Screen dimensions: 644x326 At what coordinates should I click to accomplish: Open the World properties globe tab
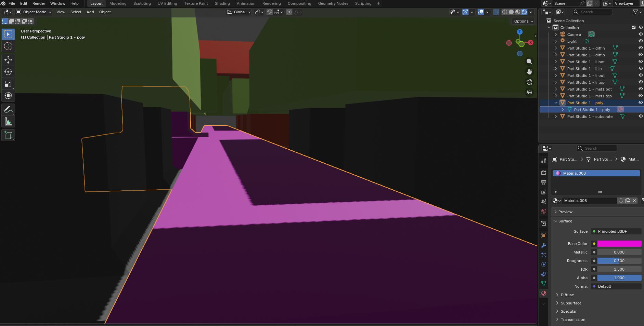point(544,211)
